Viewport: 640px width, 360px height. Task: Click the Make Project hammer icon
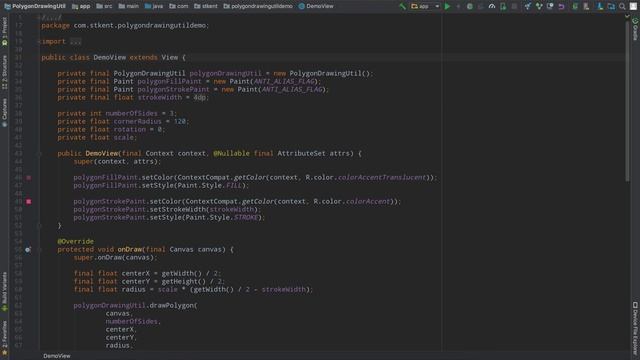402,7
